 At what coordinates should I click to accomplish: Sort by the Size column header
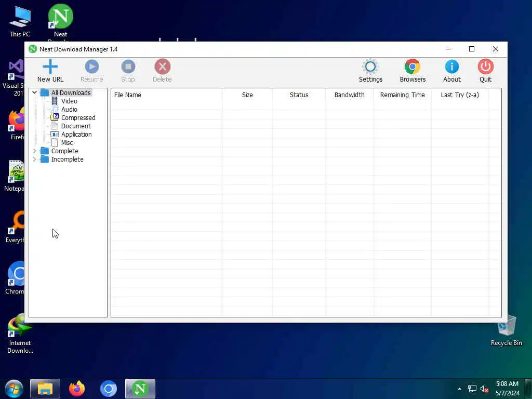pyautogui.click(x=247, y=95)
